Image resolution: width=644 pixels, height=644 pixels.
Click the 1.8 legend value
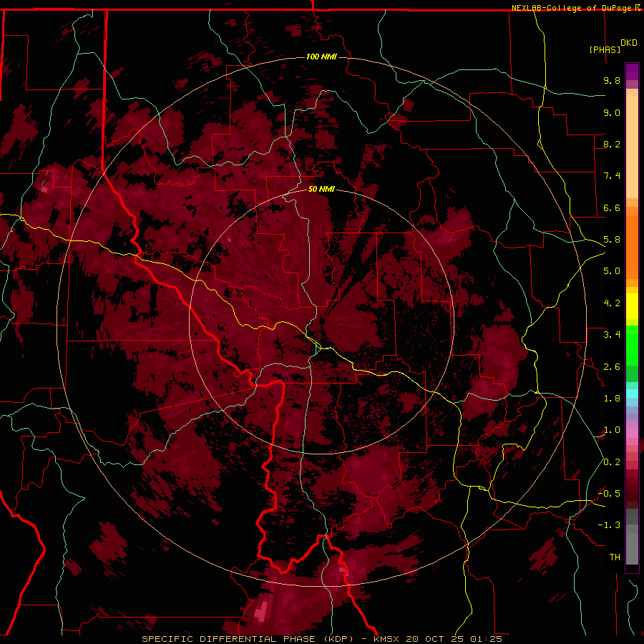pyautogui.click(x=612, y=399)
